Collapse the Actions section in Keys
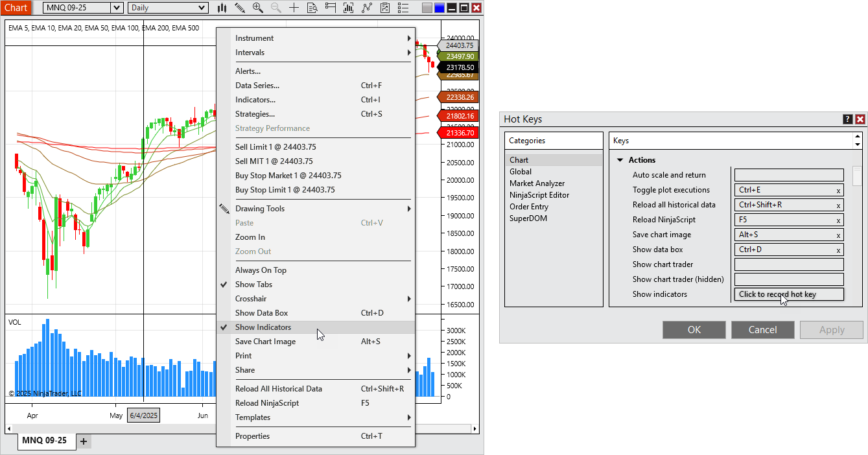The width and height of the screenshot is (868, 455). pyautogui.click(x=620, y=160)
